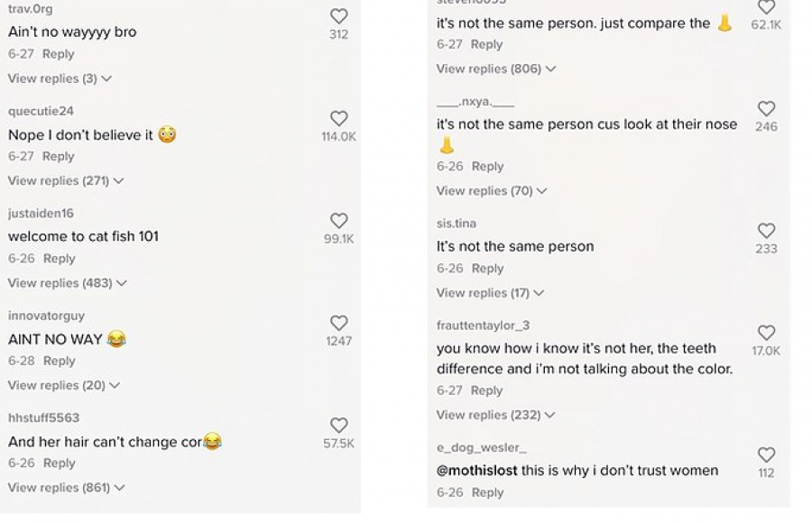Reply to innovatorguy's comment
Viewport: 812px width, 523px height.
(x=59, y=361)
